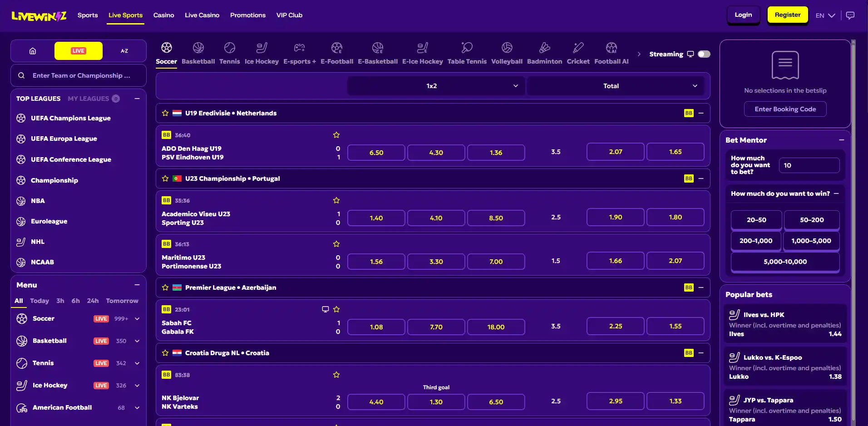Select the Volleyball icon
Screen dimensions: 868x426
tap(507, 48)
